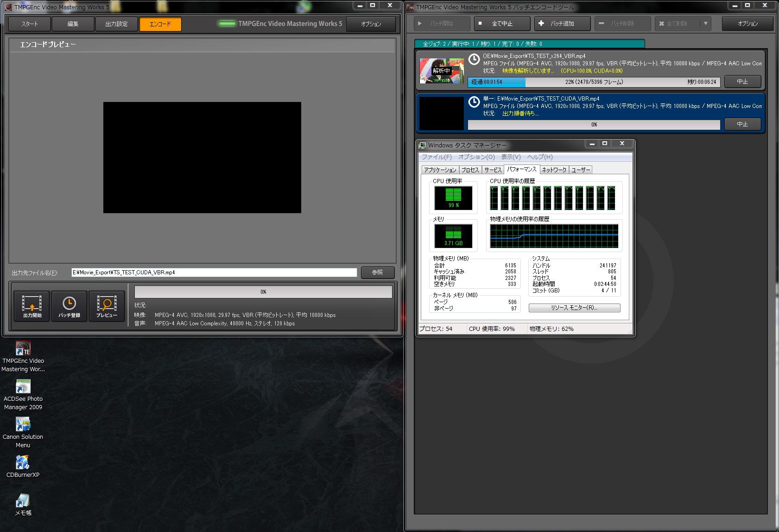Screen dimensions: 779x532
Task: Switch to ユーザー tab in Task Manager
Action: [x=581, y=170]
